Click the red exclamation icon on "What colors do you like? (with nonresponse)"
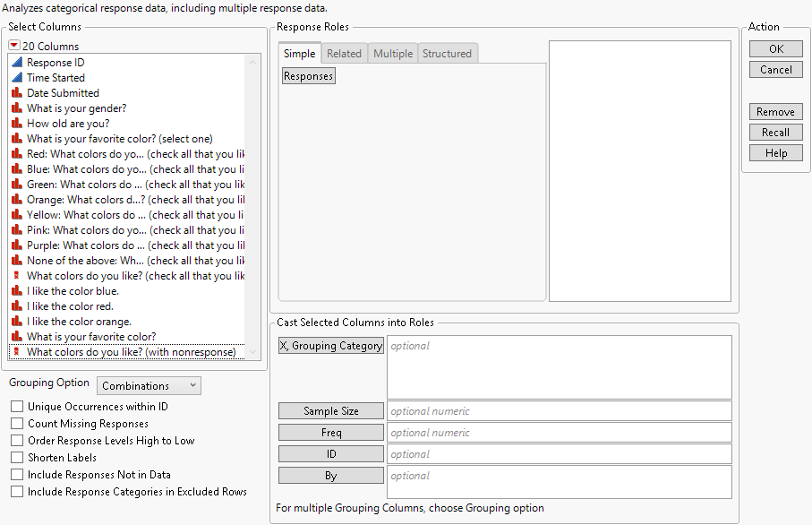The height and width of the screenshot is (525, 812). (x=17, y=351)
